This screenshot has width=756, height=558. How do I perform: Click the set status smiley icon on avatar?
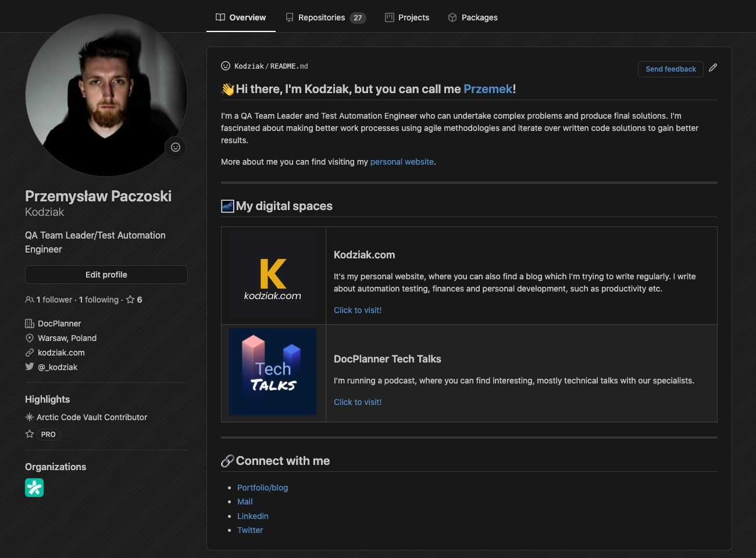pos(176,147)
